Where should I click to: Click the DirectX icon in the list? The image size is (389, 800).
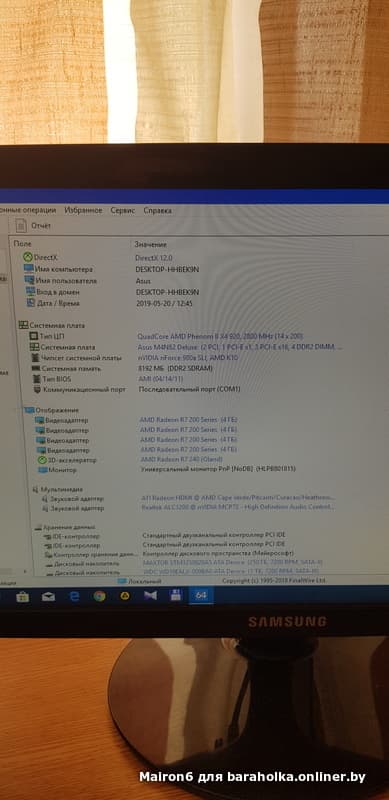28,258
